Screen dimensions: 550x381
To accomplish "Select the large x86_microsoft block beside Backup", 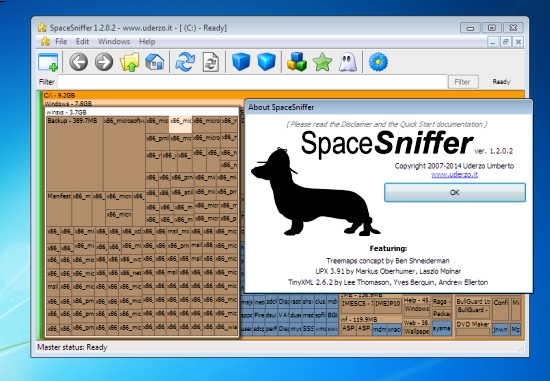I will [124, 154].
